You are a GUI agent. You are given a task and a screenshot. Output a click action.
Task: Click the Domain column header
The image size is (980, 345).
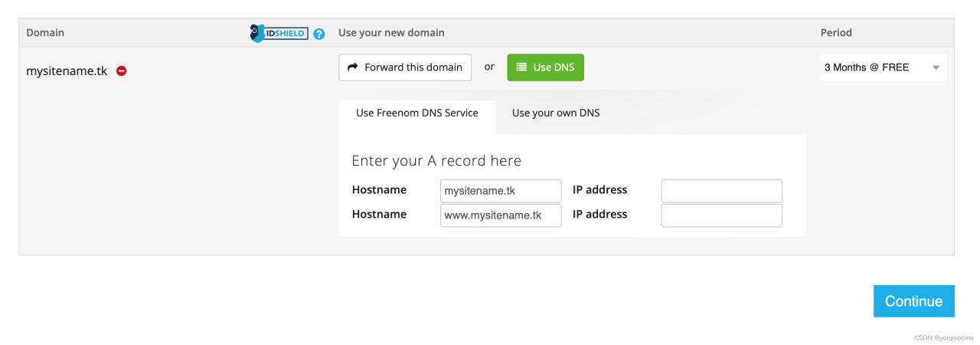coord(45,33)
